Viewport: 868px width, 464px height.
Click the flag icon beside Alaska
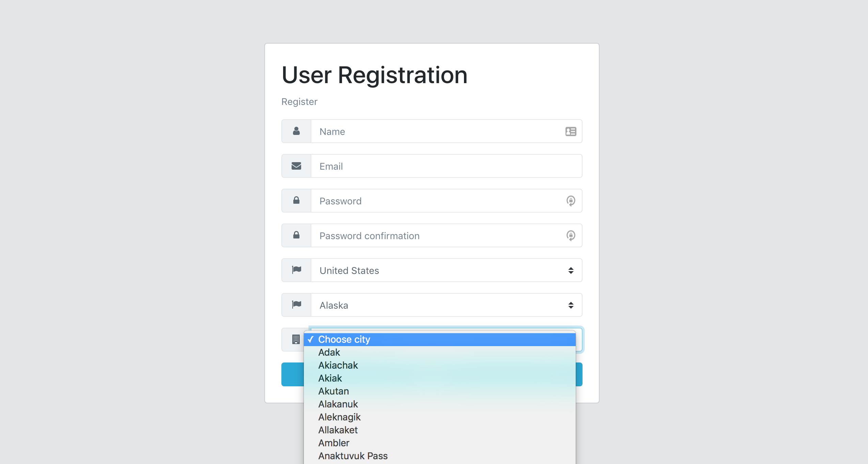coord(296,305)
